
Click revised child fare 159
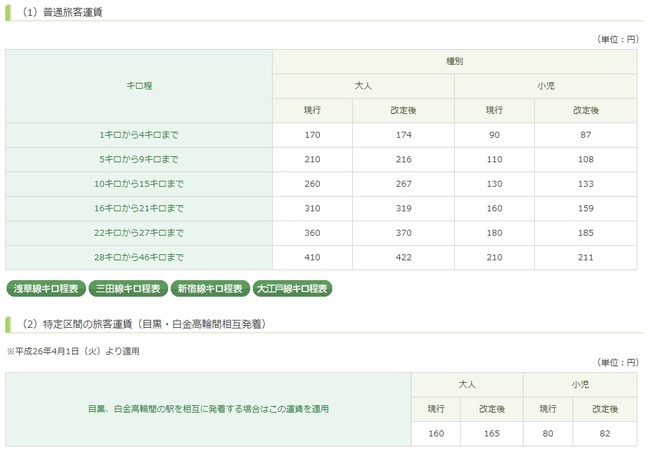click(x=586, y=208)
